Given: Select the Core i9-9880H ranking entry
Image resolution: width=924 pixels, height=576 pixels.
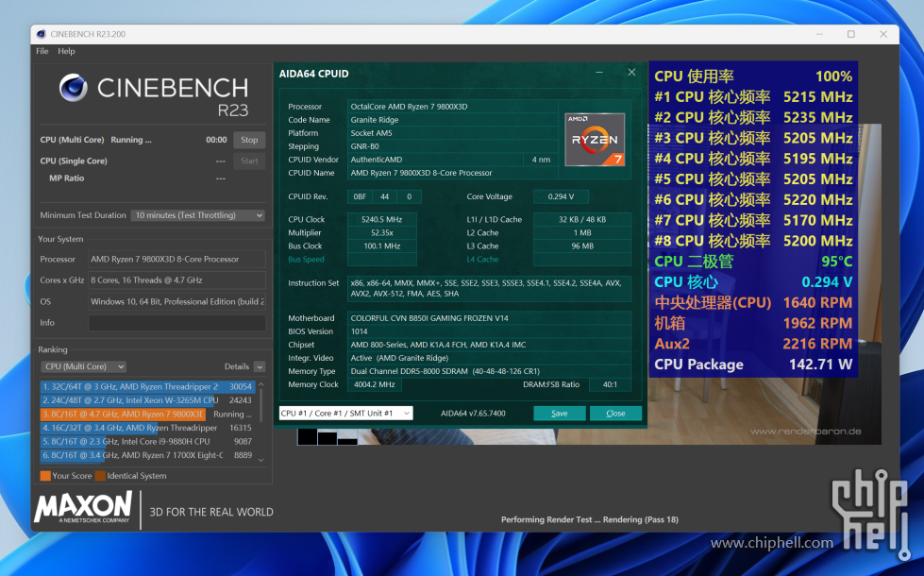Looking at the screenshot, I should [x=147, y=442].
